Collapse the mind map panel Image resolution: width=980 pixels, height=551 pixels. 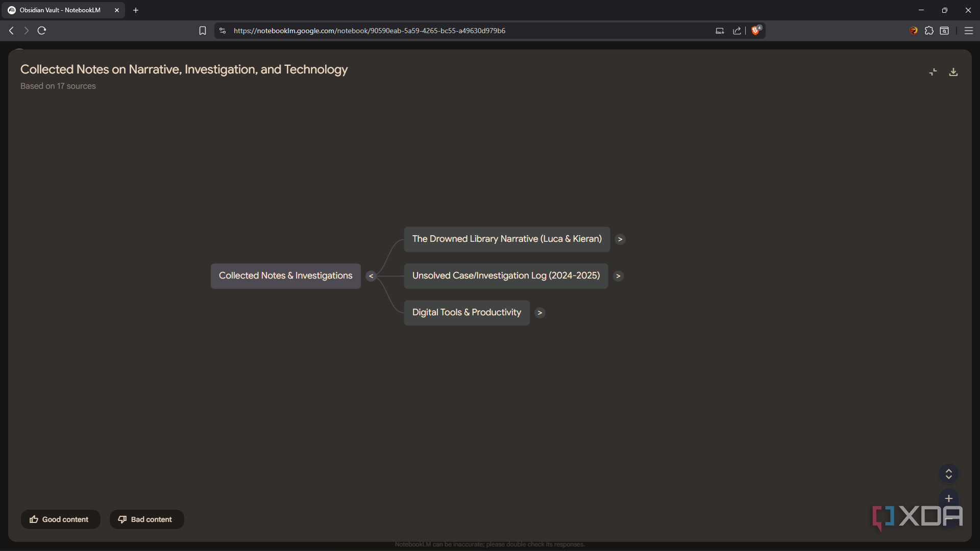[x=933, y=72]
